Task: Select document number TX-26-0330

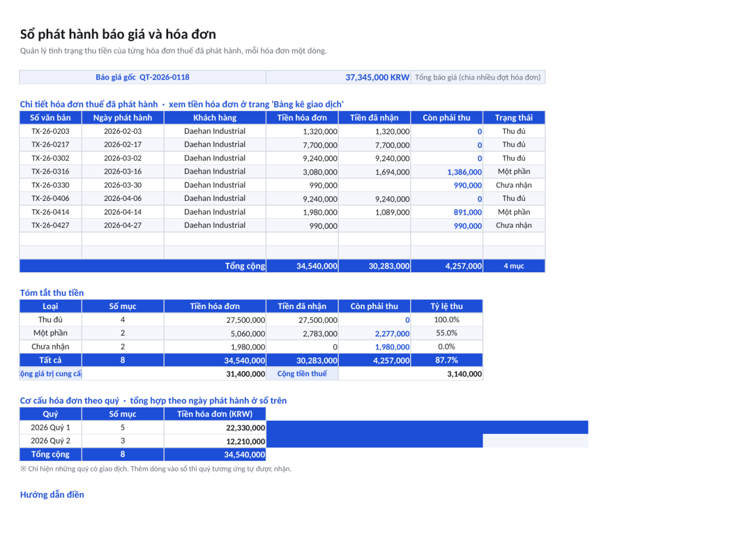Action: click(x=51, y=185)
